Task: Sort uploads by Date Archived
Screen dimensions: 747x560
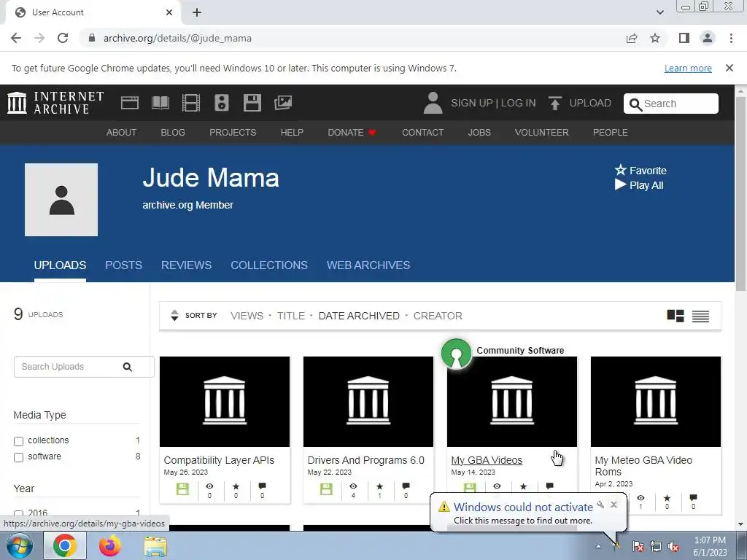Action: (359, 316)
